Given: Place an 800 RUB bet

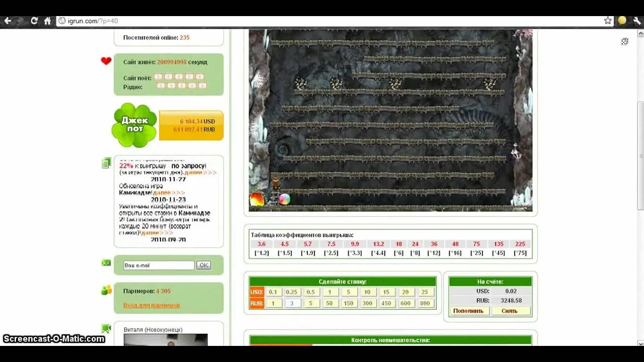Looking at the screenshot, I should point(425,303).
